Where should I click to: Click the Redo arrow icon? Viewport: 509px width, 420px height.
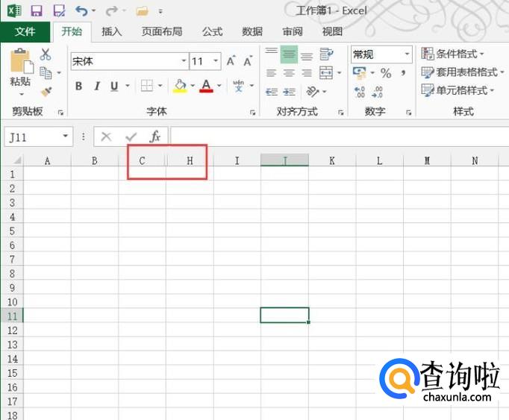112,11
